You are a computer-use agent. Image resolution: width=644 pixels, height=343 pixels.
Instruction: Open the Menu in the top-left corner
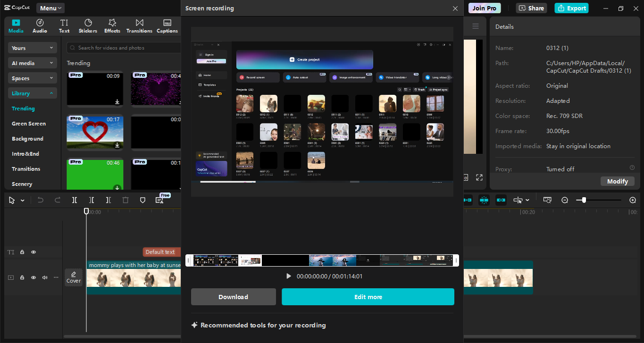50,8
